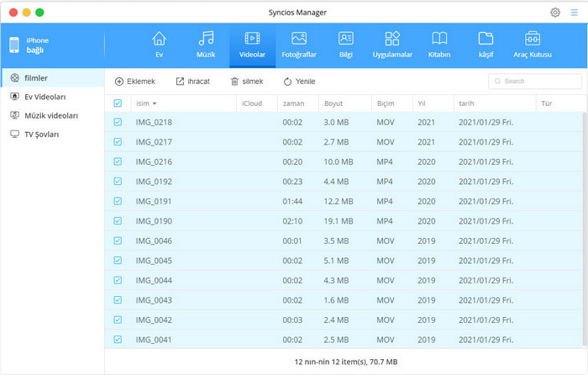
Task: Click the Yenile refresh button
Action: click(299, 82)
